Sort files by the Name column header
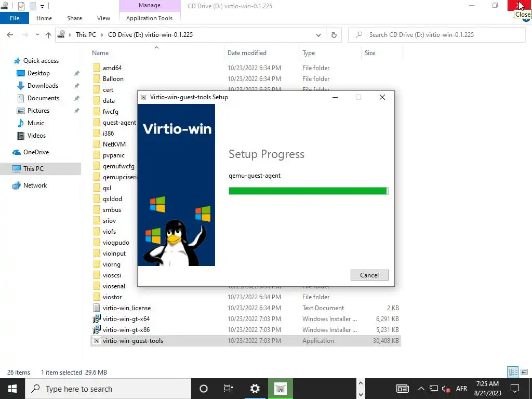This screenshot has width=532, height=399. [100, 53]
